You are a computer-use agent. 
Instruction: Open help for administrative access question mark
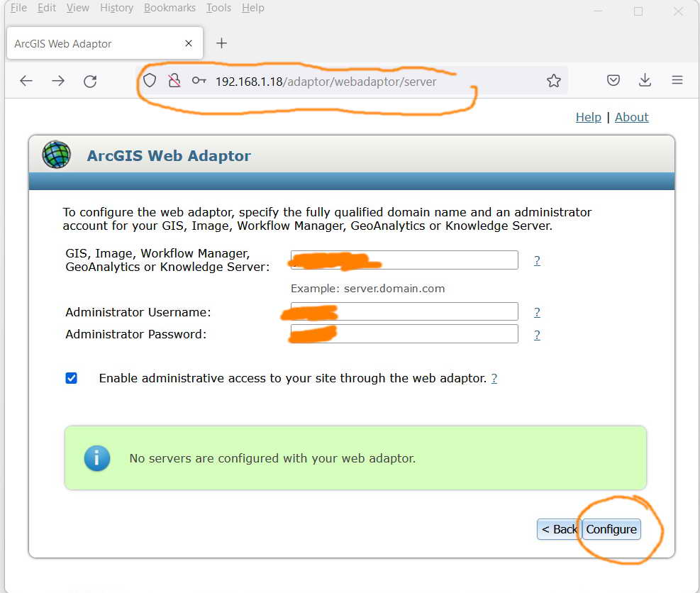pyautogui.click(x=494, y=378)
